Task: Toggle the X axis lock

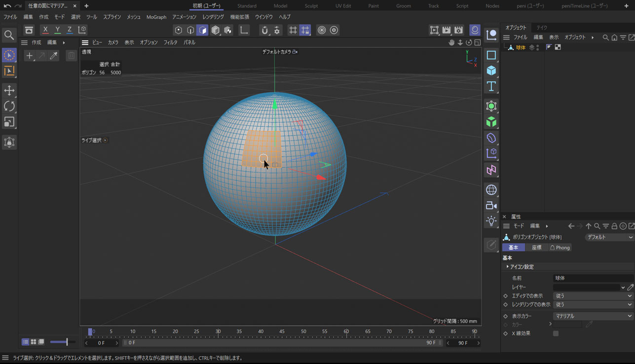Action: [45, 30]
